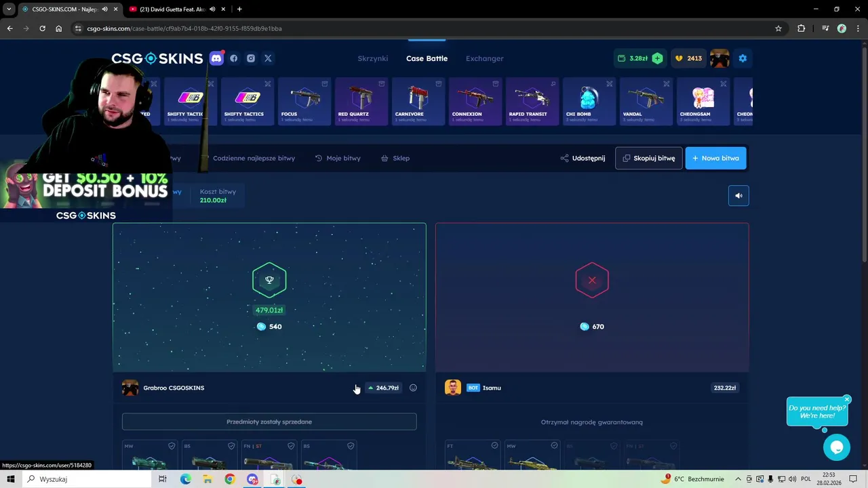The image size is (868, 488).
Task: Click the POL language indicator
Action: tap(806, 479)
